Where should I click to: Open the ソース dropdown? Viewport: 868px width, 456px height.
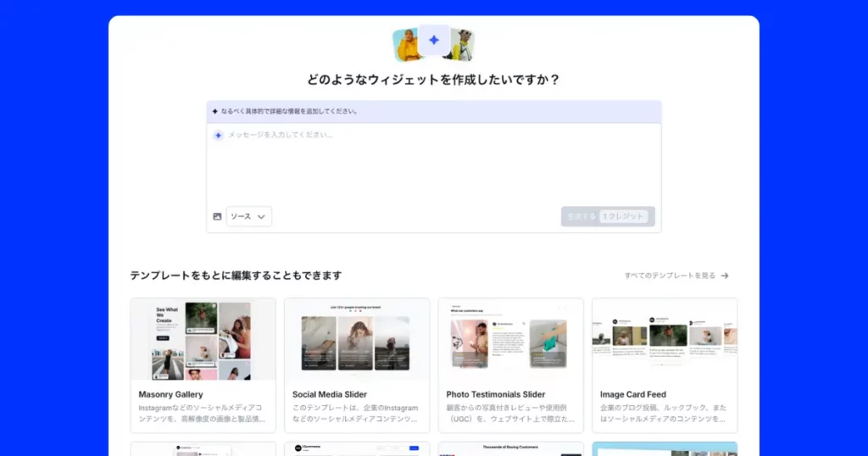(248, 216)
